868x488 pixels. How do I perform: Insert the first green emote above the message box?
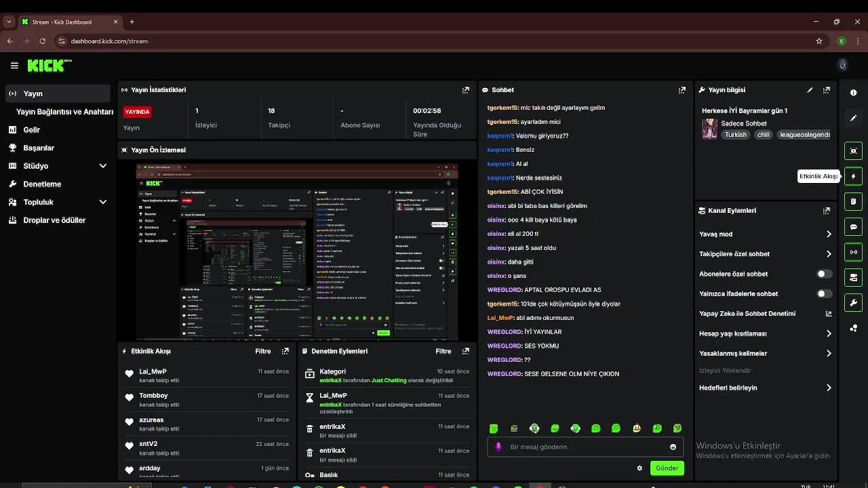coord(494,428)
